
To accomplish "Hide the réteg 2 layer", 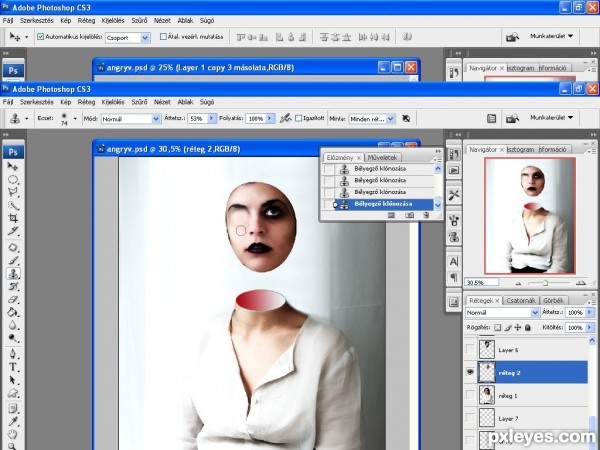I will (x=470, y=372).
